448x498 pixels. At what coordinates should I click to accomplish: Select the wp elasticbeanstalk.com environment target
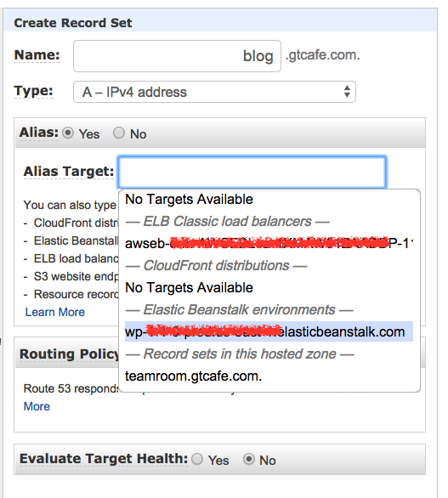click(x=269, y=331)
